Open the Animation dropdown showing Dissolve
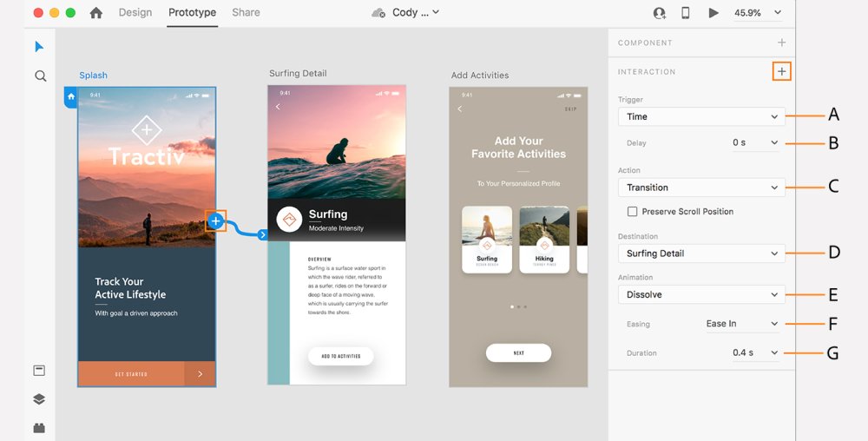This screenshot has height=441, width=868. 701,294
